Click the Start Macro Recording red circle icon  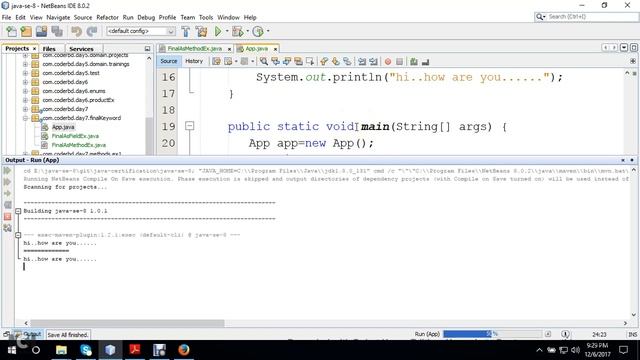pos(388,62)
